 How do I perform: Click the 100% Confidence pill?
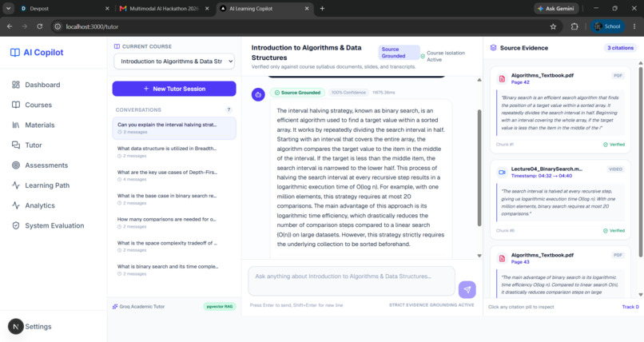click(x=348, y=93)
